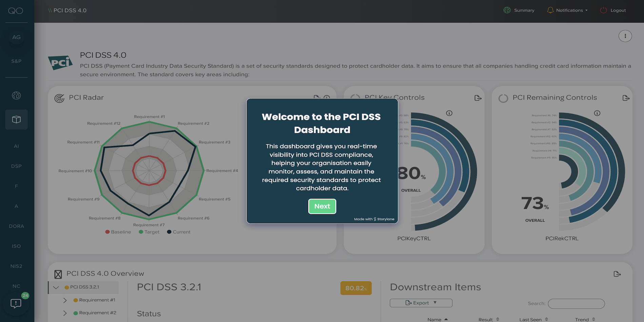The height and width of the screenshot is (322, 644).
Task: Toggle the Current legend series
Action: click(179, 232)
